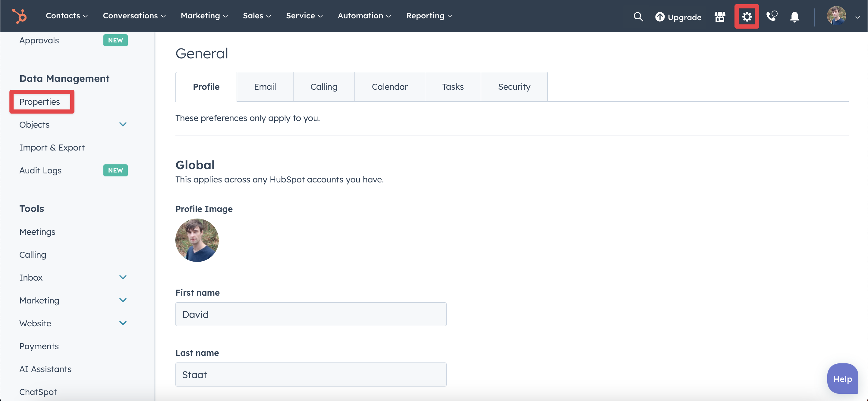Open the search magnifier icon
This screenshot has height=401, width=868.
[638, 17]
